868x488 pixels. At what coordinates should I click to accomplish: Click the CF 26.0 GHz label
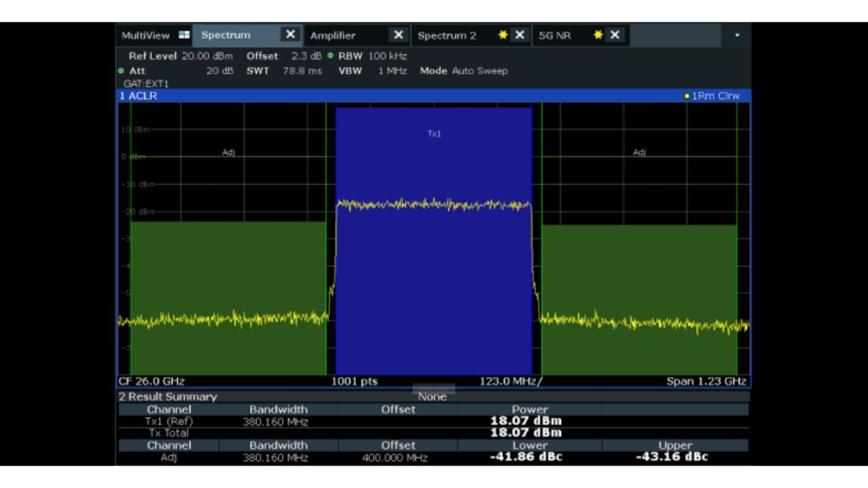(x=151, y=381)
